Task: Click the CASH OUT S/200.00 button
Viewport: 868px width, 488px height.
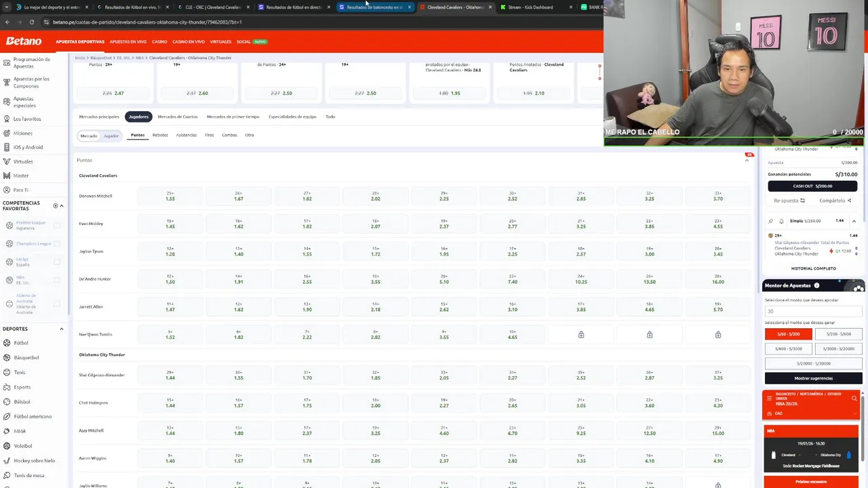Action: coord(813,186)
